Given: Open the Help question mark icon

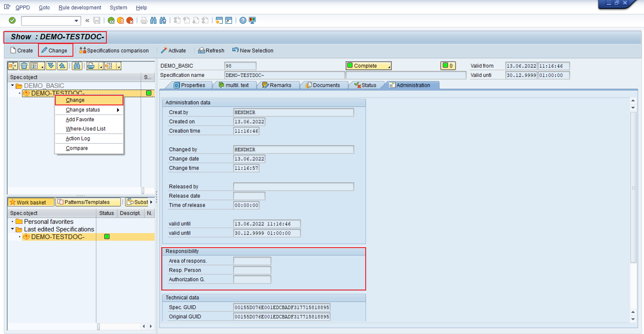Looking at the screenshot, I should pyautogui.click(x=243, y=21).
